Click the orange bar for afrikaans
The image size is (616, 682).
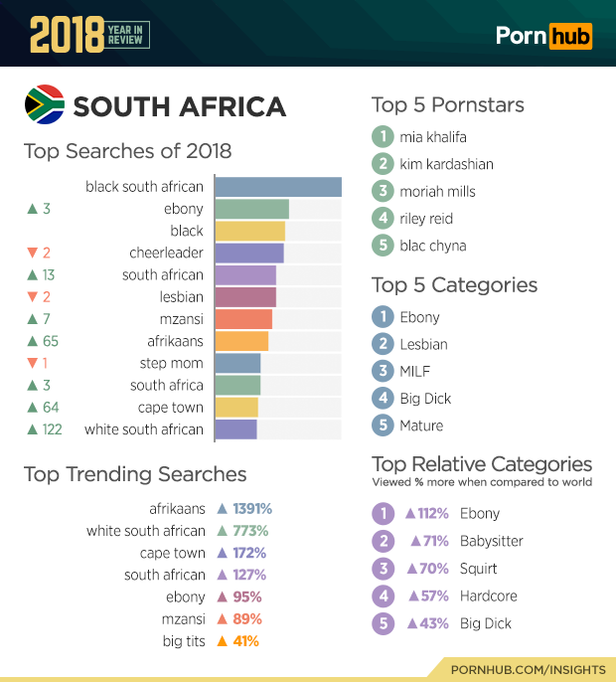[x=241, y=341]
